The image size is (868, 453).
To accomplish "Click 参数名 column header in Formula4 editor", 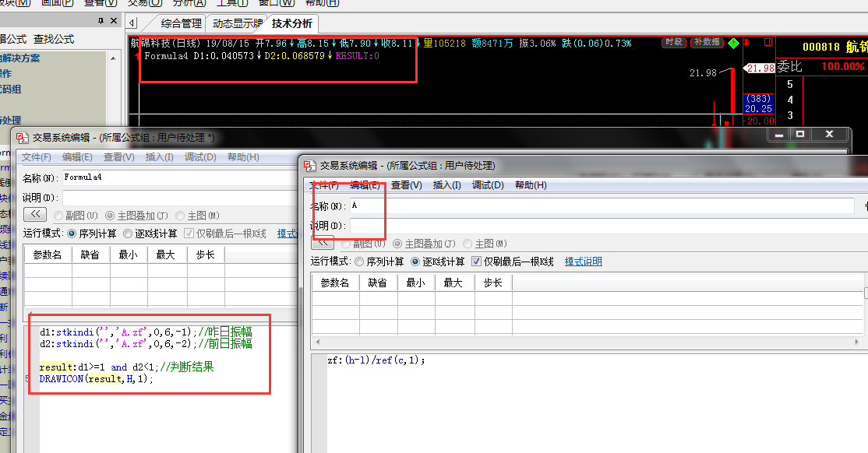I will tap(48, 255).
